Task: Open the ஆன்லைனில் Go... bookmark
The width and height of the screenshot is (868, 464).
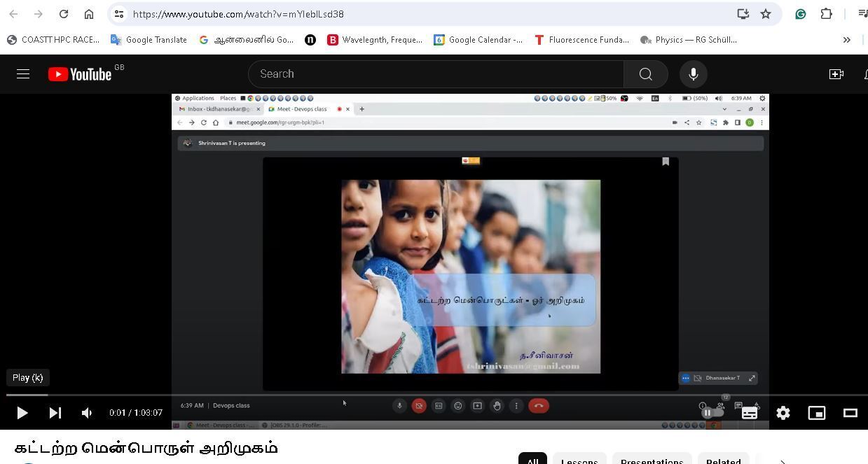Action: 246,40
